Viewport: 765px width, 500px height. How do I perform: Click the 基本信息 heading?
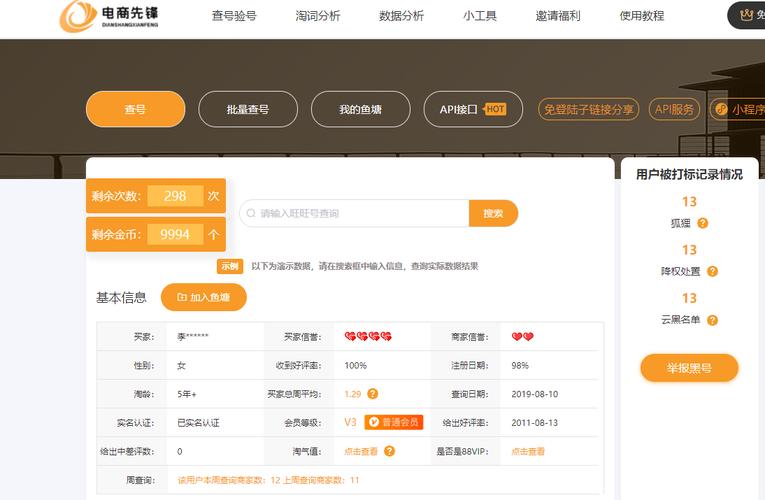tap(121, 298)
